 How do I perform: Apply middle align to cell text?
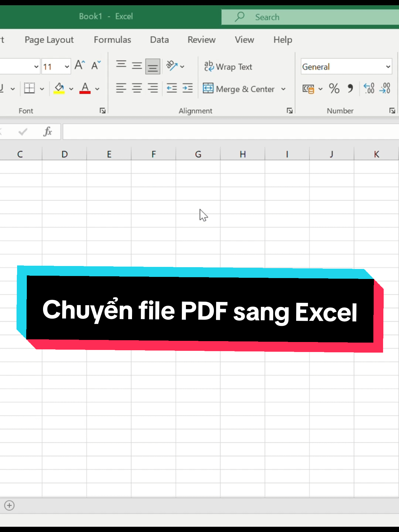(x=137, y=66)
